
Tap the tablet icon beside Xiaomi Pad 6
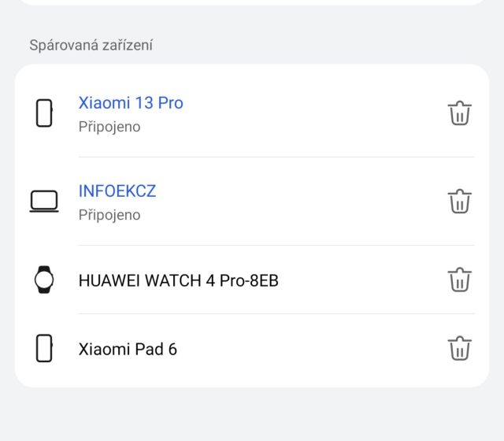(44, 348)
